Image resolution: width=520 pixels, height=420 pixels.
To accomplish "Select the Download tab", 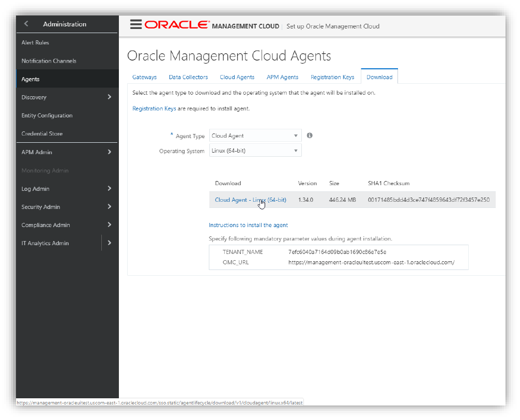I will 379,77.
